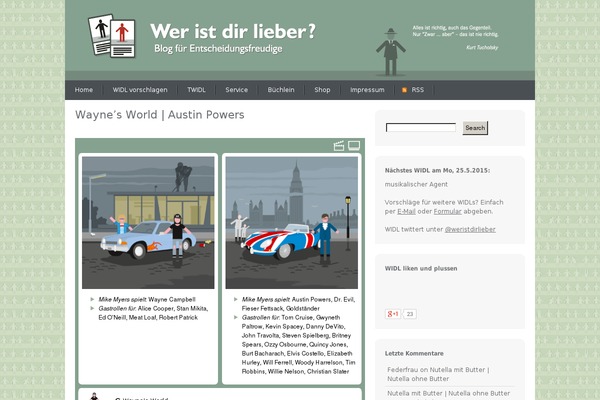Click the TV screen icon above the images
600x400 pixels.
point(354,145)
